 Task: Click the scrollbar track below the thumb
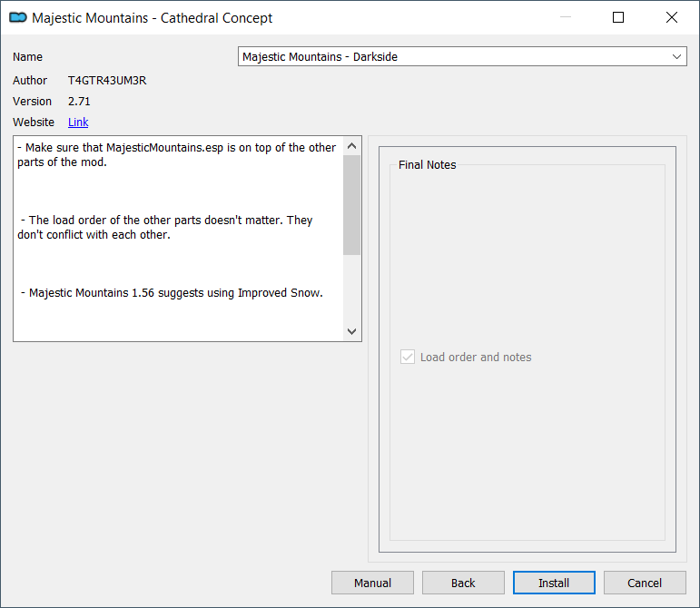(x=351, y=289)
